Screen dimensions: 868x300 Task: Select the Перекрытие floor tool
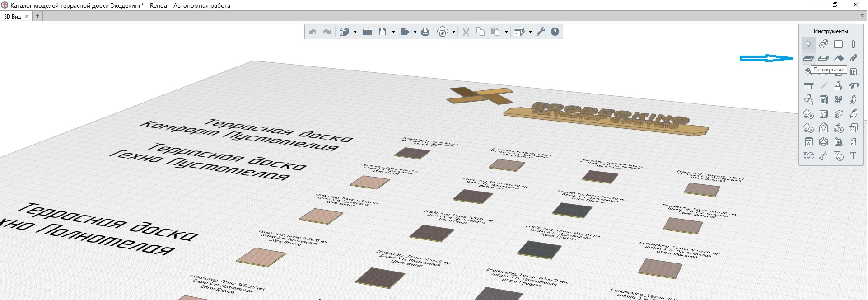click(809, 58)
